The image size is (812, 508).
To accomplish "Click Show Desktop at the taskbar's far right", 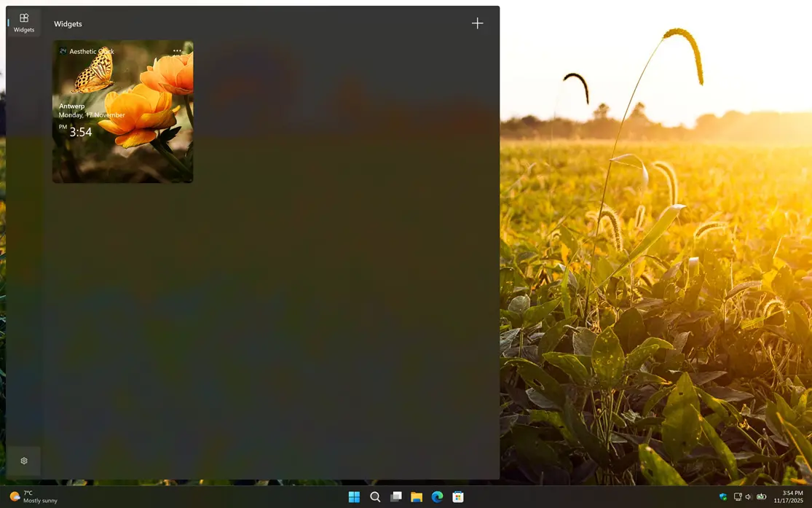I will tap(811, 497).
